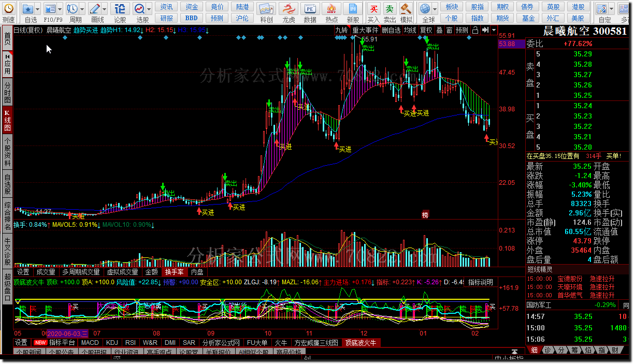Screen dimensions: 634x364
Task: Switch to the 分时图 sidebar tab
Action: 7,92
